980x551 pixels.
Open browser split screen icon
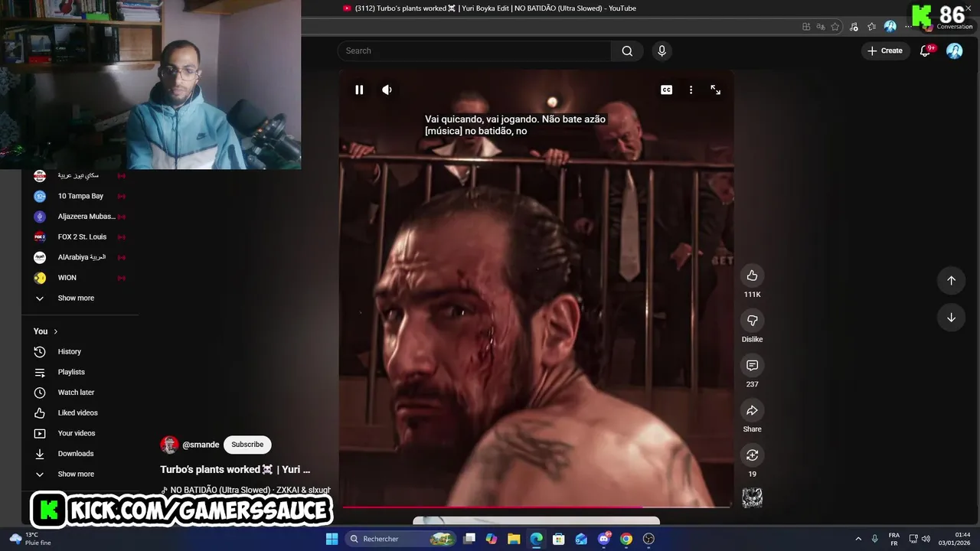[x=806, y=26]
